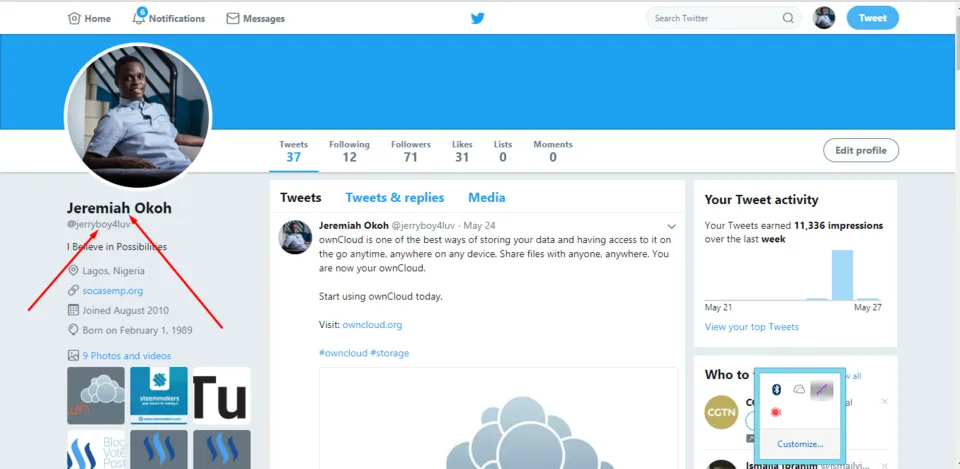Switch to Tweets & replies tab
The width and height of the screenshot is (960, 469).
pos(395,198)
